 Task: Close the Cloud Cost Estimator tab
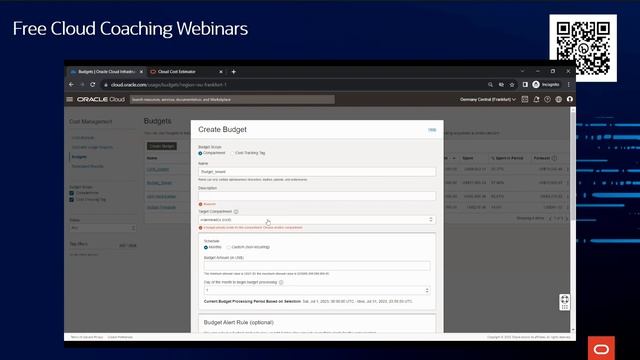pos(221,72)
